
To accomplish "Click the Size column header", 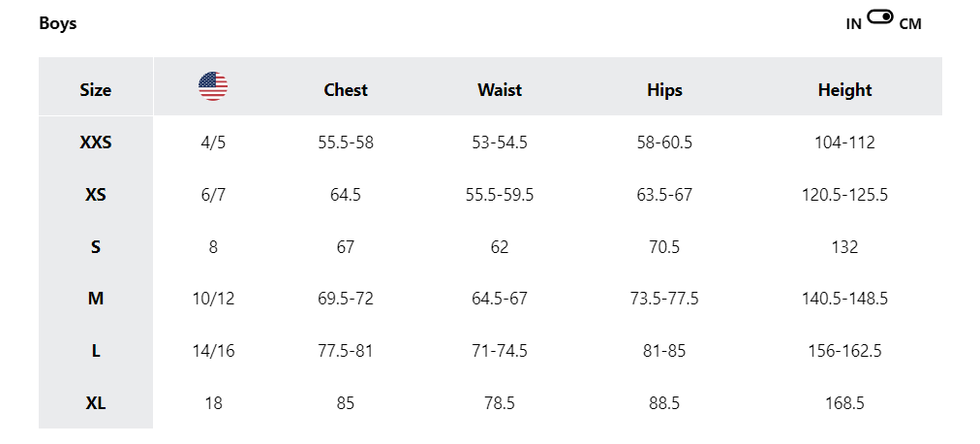I will [x=95, y=90].
